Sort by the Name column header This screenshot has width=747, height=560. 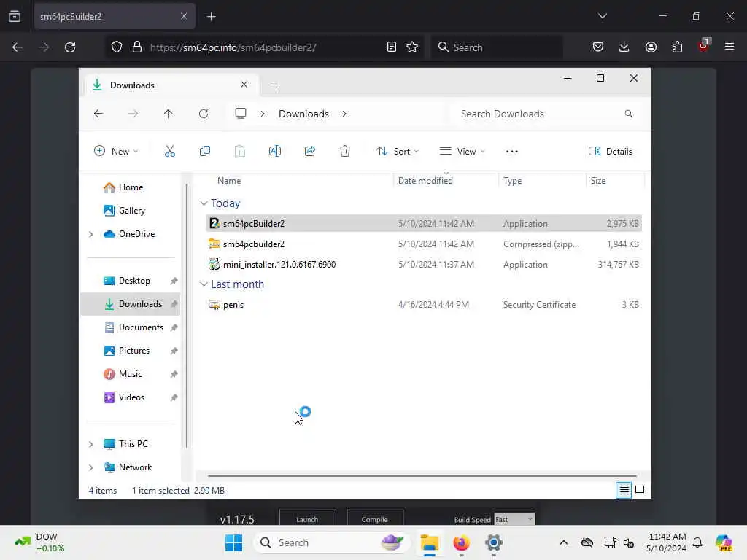229,181
